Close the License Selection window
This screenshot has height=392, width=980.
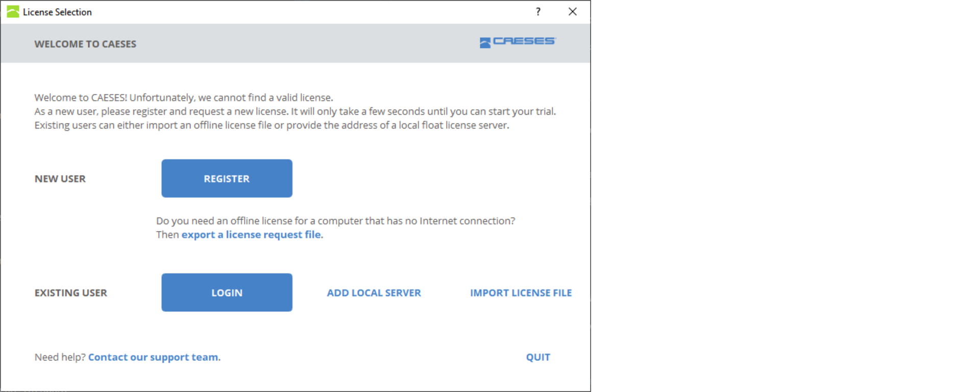(x=573, y=12)
